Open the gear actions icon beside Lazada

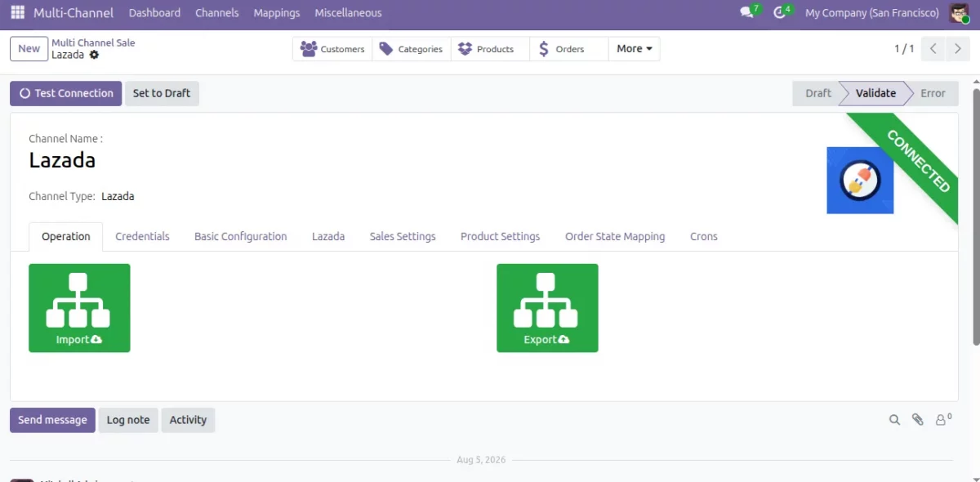(94, 55)
